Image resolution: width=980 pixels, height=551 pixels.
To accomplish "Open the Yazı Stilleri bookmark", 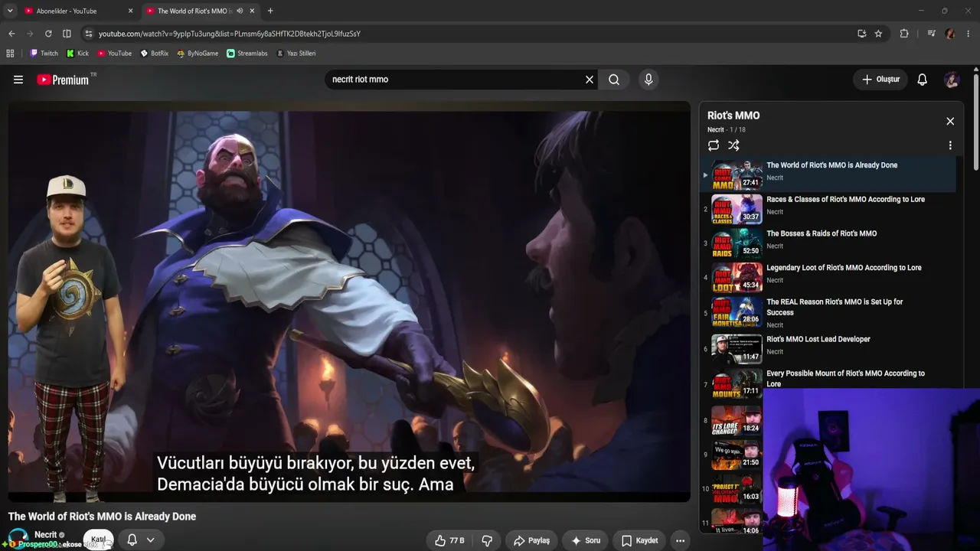I will click(x=296, y=54).
